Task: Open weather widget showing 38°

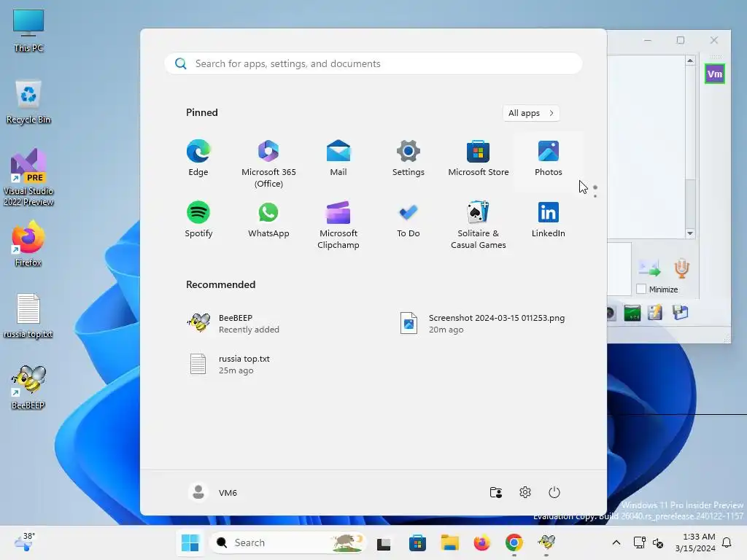Action: (x=25, y=542)
